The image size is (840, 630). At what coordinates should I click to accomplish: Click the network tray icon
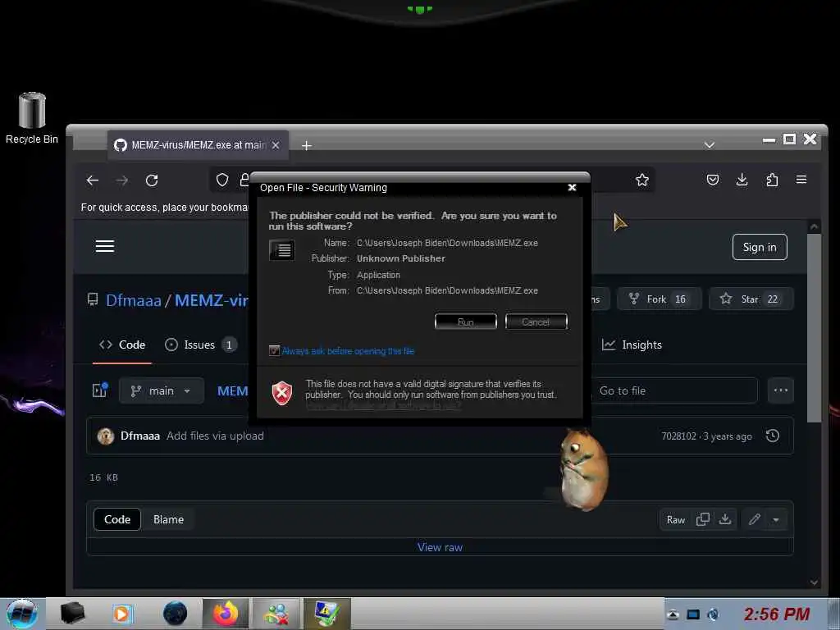tap(693, 614)
